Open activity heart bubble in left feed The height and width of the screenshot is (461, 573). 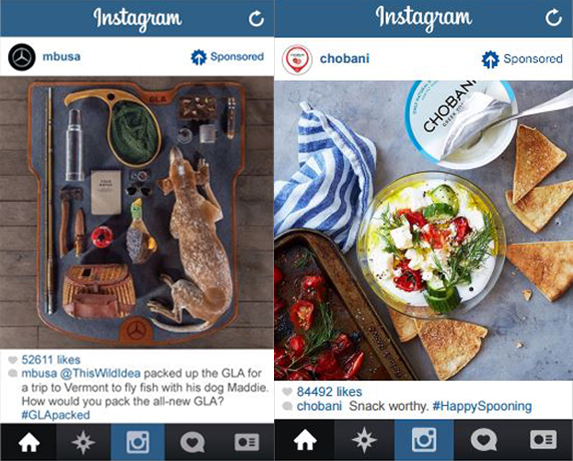tap(192, 442)
